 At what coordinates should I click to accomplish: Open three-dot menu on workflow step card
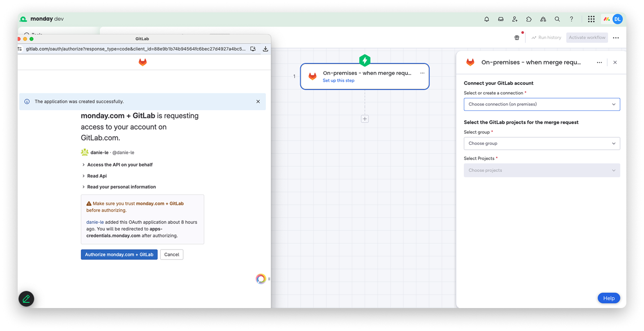pyautogui.click(x=422, y=73)
